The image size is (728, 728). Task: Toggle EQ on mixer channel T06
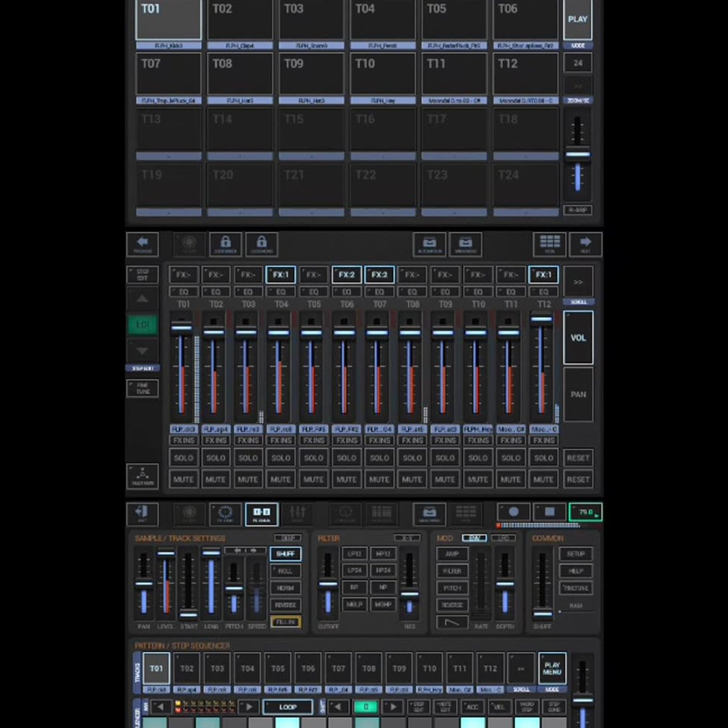pos(347,292)
